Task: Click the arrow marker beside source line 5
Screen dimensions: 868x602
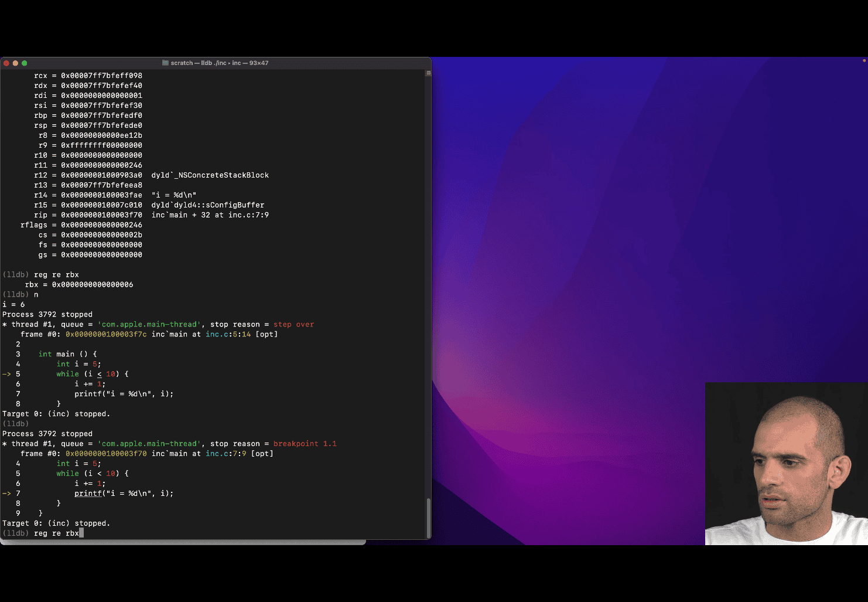Action: click(x=6, y=374)
